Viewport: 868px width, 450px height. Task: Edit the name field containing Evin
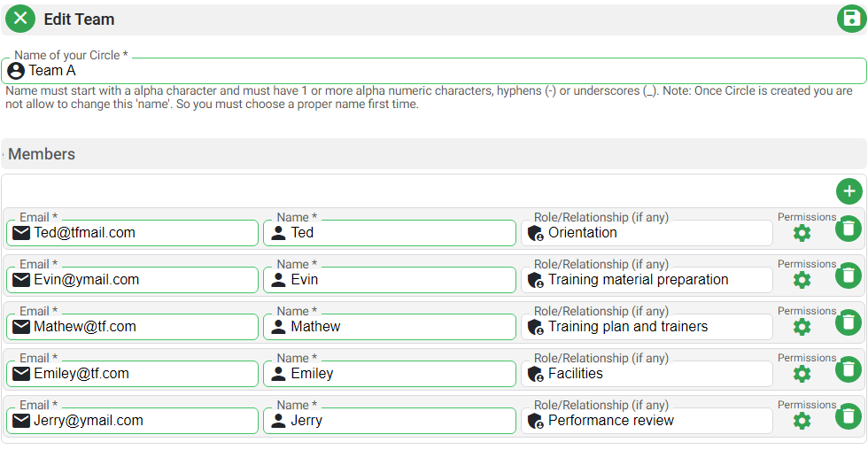[x=399, y=280]
